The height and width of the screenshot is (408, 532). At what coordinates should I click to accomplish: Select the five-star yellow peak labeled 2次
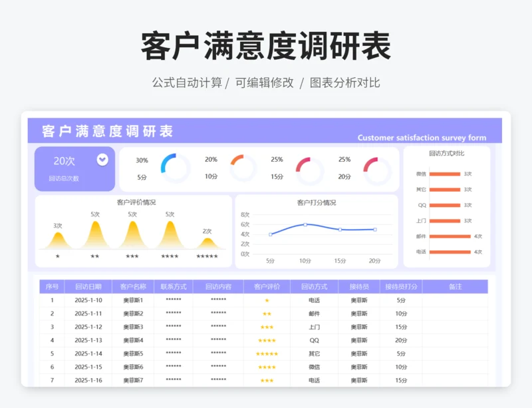(x=207, y=243)
